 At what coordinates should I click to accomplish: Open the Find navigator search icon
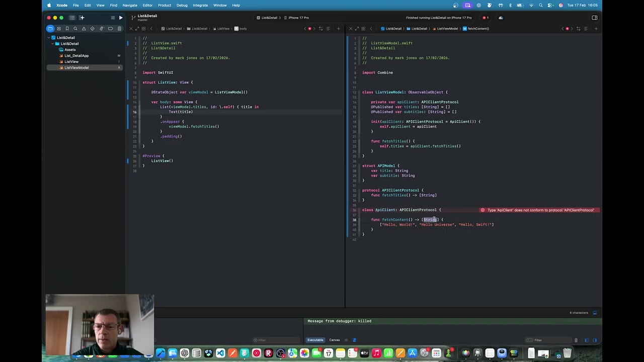point(75,29)
